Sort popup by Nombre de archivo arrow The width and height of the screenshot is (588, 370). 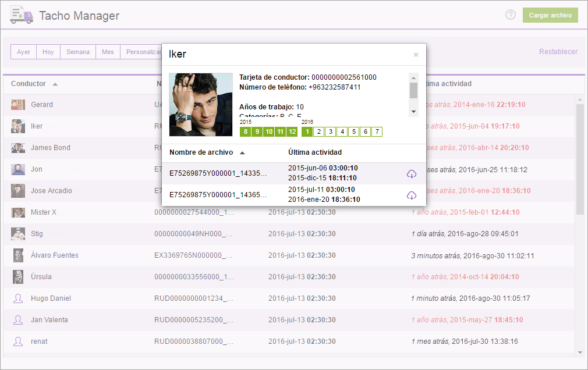242,152
